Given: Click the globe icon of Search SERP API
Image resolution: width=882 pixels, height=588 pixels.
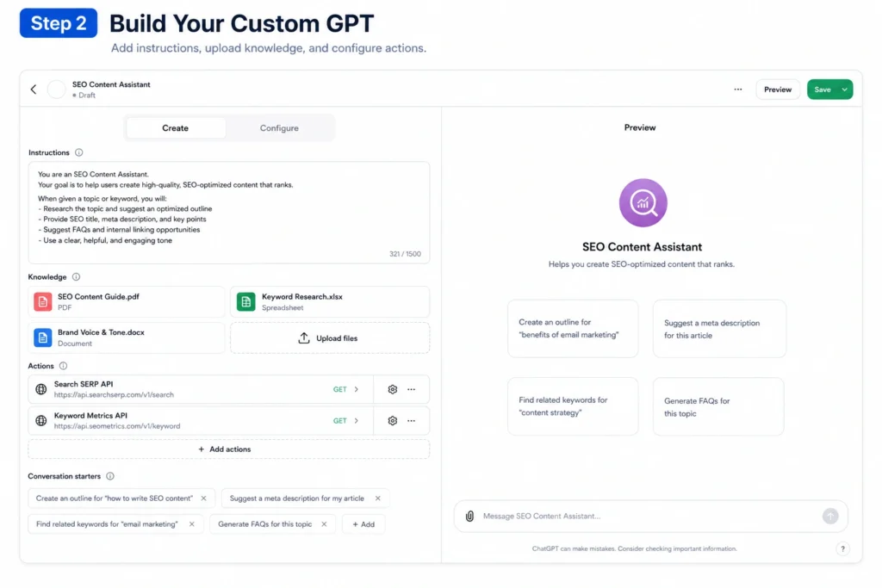Looking at the screenshot, I should (41, 389).
